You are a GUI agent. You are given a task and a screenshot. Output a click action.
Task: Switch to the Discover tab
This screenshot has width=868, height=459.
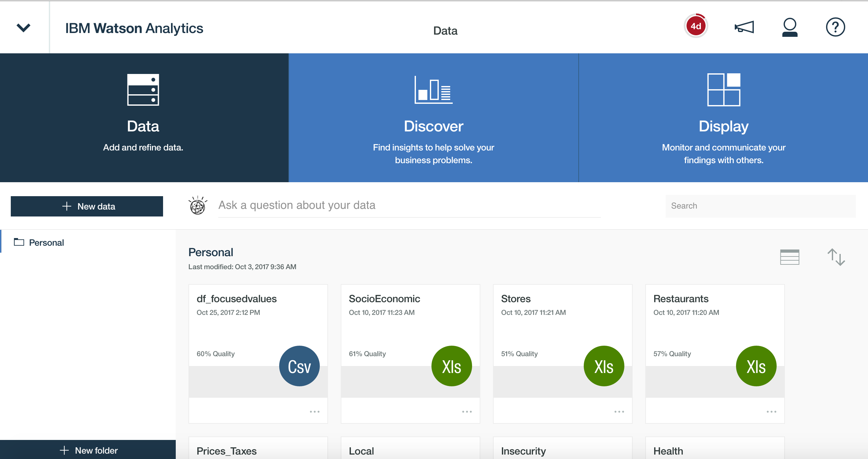pyautogui.click(x=433, y=118)
